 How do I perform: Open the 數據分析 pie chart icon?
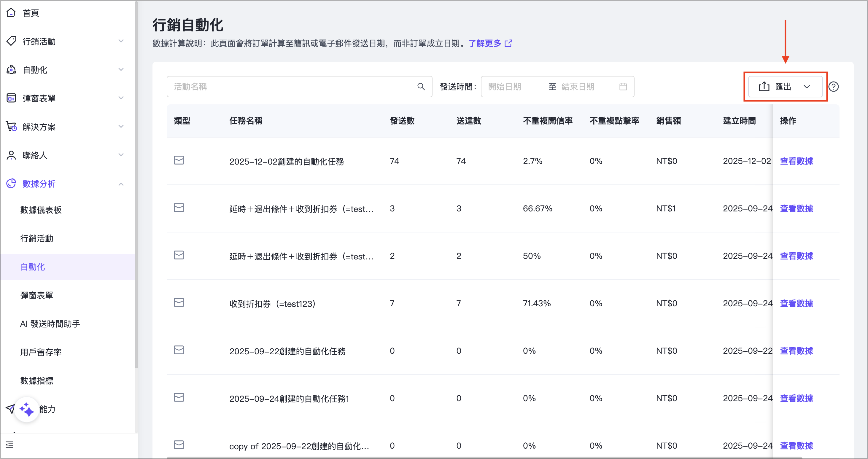11,184
